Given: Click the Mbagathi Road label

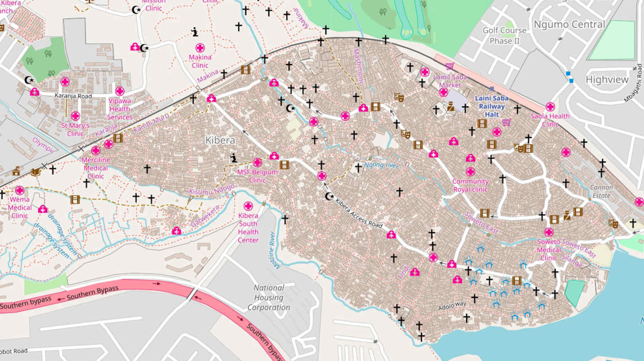Looking at the screenshot, I should click(x=633, y=83).
